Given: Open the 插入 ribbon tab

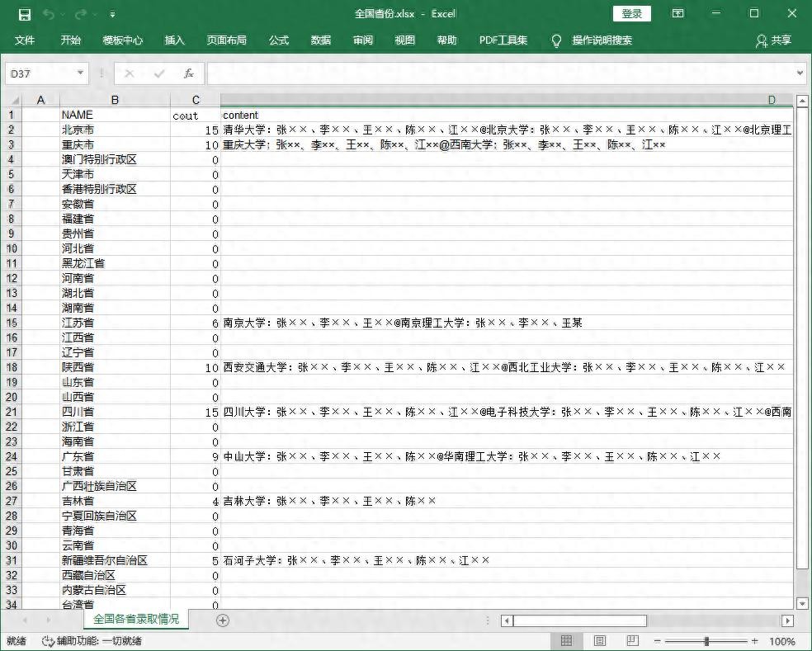Looking at the screenshot, I should [x=175, y=40].
